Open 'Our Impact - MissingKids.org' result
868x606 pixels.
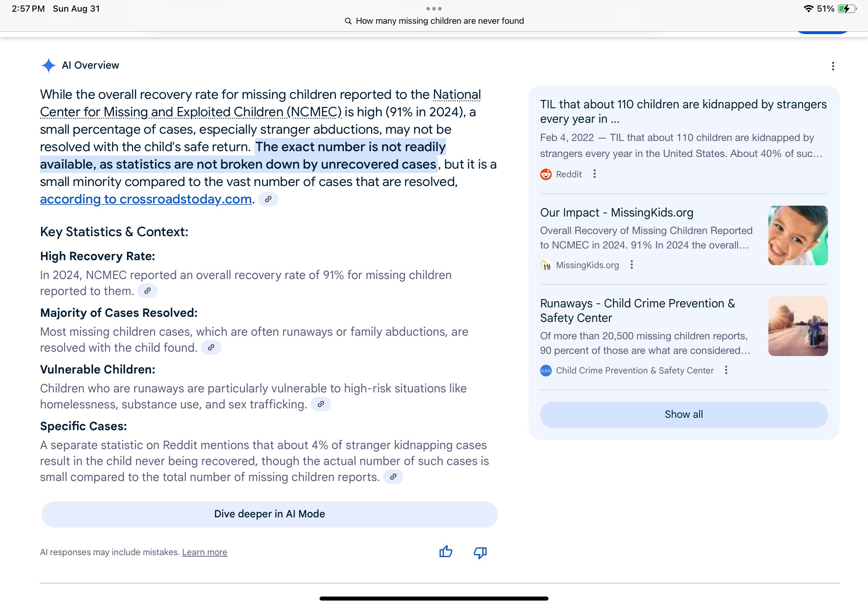point(617,213)
